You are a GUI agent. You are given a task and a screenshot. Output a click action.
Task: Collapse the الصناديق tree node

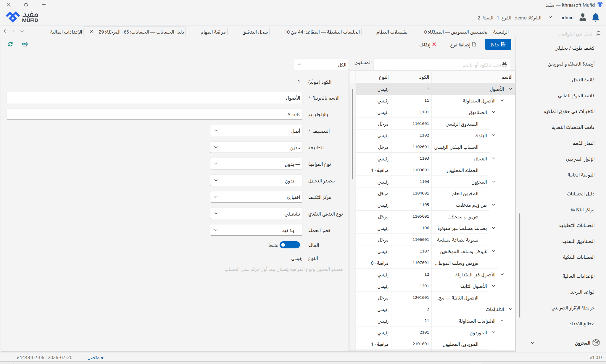(494, 112)
